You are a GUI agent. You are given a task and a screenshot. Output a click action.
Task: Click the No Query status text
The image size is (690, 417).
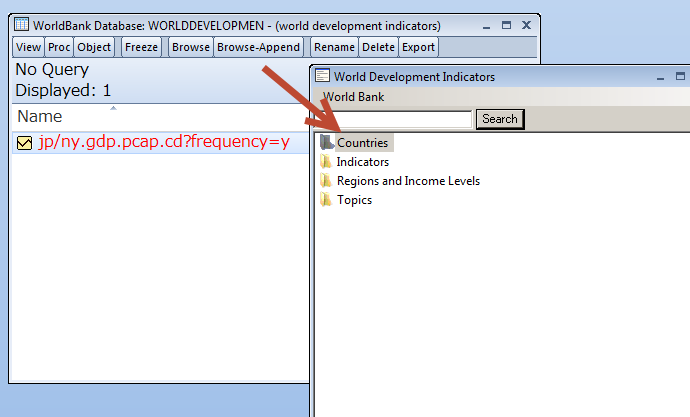[52, 70]
